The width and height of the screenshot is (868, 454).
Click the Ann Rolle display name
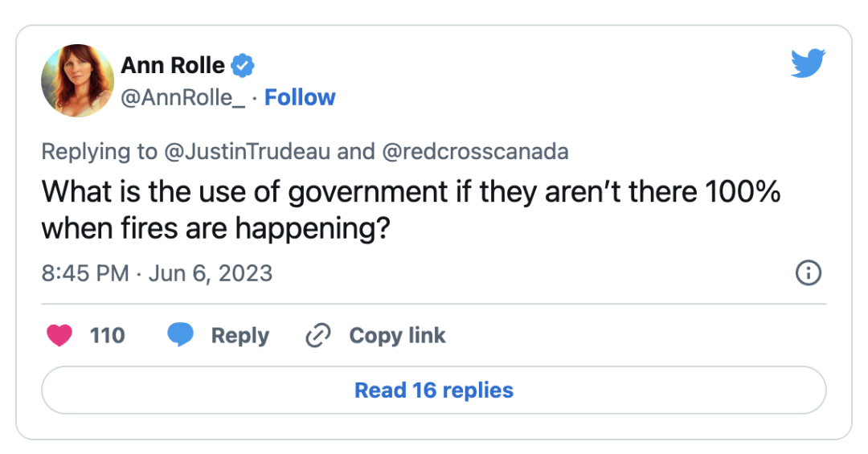pos(173,65)
